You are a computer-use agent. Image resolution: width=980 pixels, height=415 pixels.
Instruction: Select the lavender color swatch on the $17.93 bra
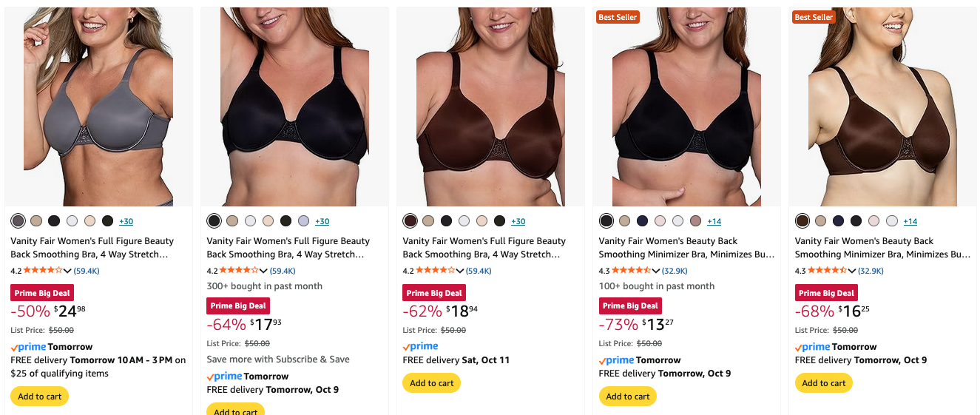coord(303,221)
